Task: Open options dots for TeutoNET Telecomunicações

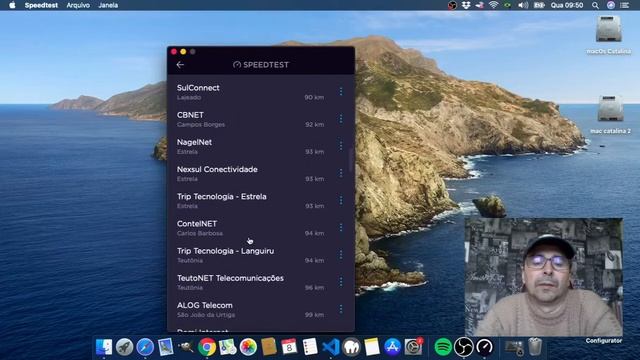Action: (x=341, y=282)
